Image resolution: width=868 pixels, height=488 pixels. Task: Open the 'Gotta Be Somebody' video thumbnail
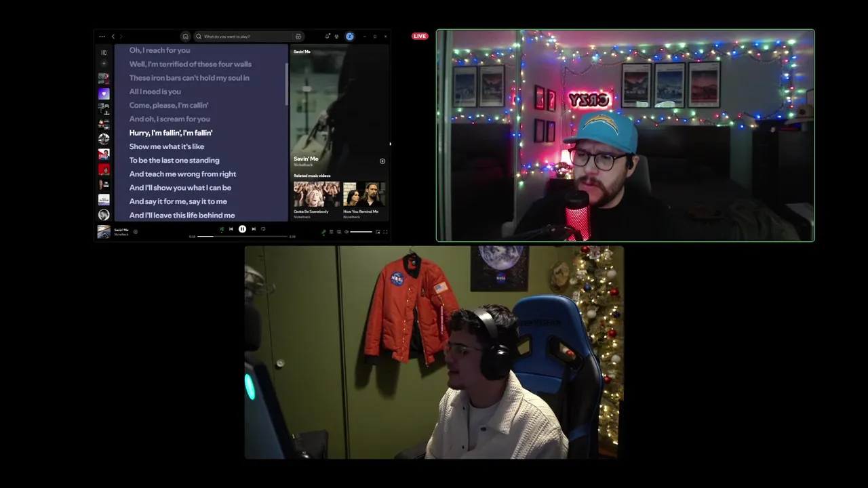(317, 194)
